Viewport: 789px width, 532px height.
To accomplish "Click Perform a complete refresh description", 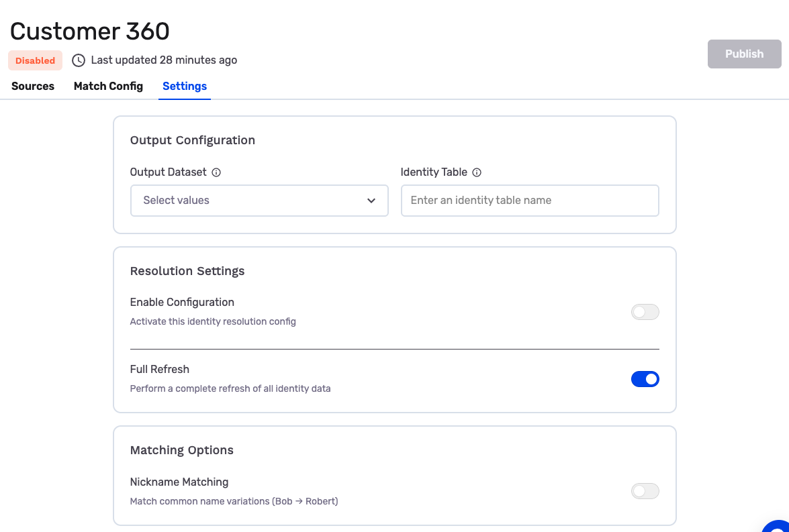I will (x=230, y=388).
